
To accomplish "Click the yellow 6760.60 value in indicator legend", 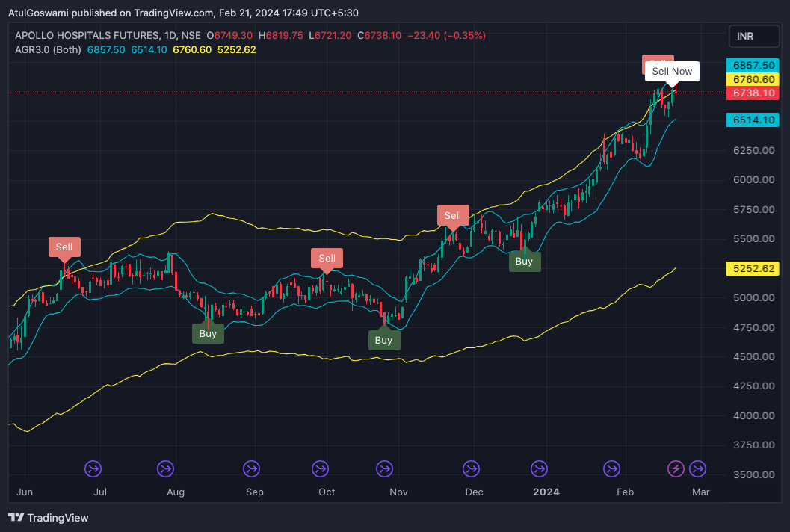I will (x=192, y=50).
